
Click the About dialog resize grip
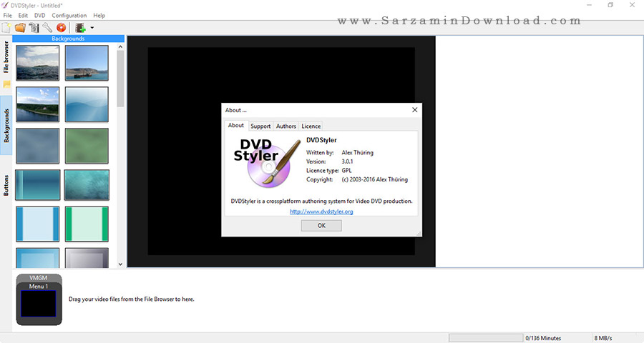click(x=419, y=234)
